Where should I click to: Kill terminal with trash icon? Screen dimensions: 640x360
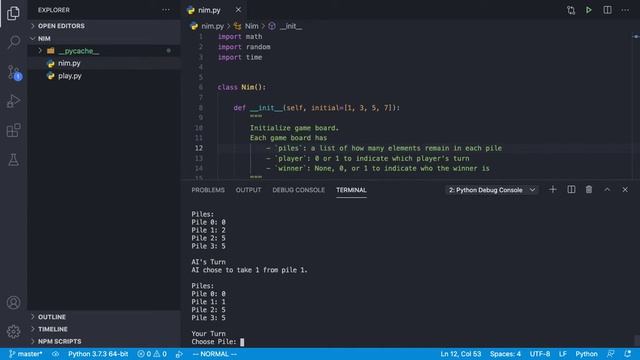(589, 190)
